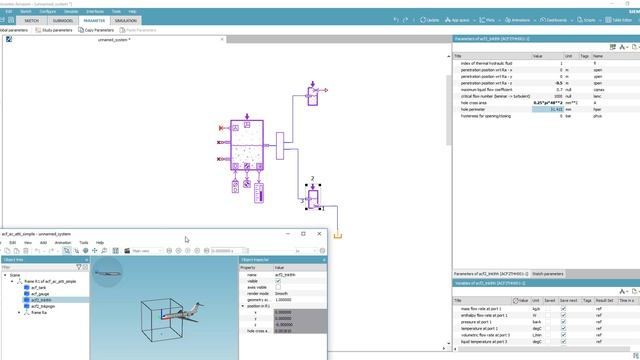The height and width of the screenshot is (360, 640).
Task: Switch to the SIMULATION mode tab
Action: 126,20
